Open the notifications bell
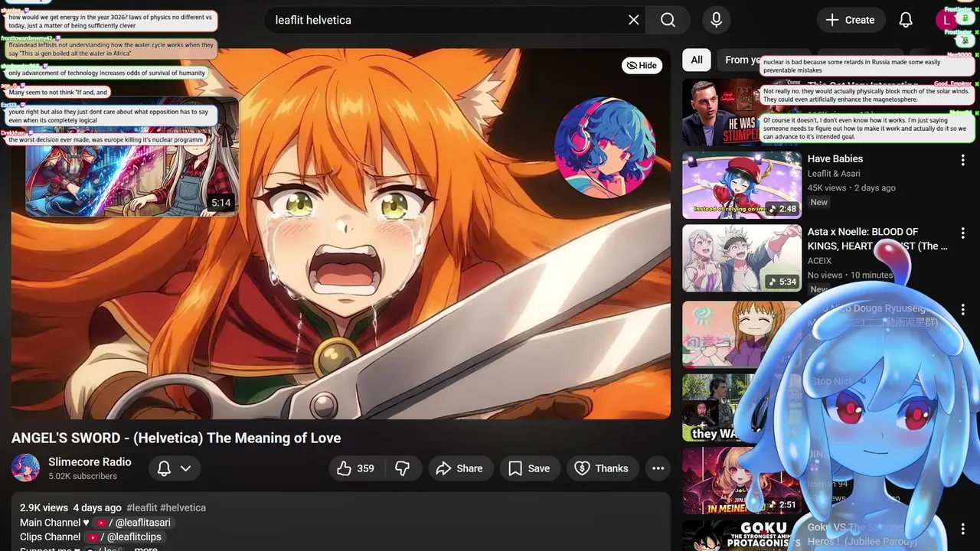The image size is (980, 551). pos(906,20)
